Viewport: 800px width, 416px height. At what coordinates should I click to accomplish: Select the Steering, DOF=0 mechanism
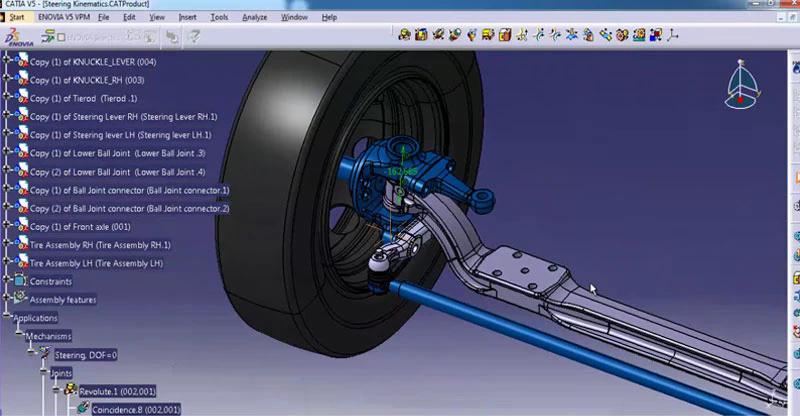86,355
